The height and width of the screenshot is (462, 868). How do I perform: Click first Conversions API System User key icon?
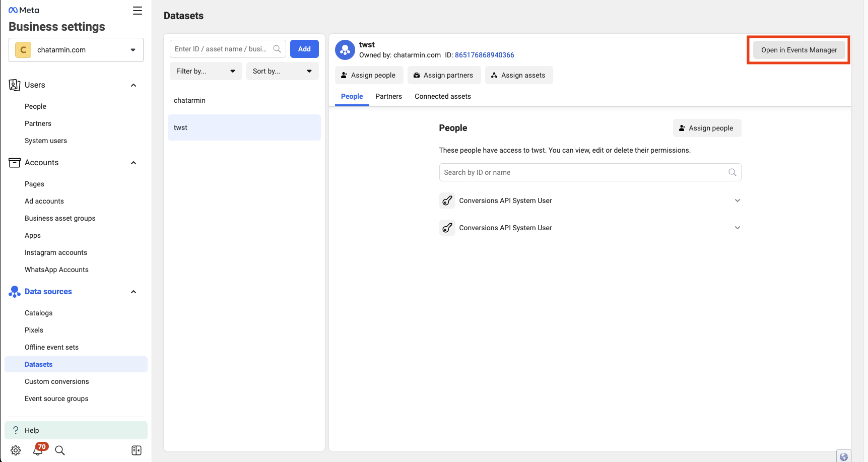pos(447,201)
